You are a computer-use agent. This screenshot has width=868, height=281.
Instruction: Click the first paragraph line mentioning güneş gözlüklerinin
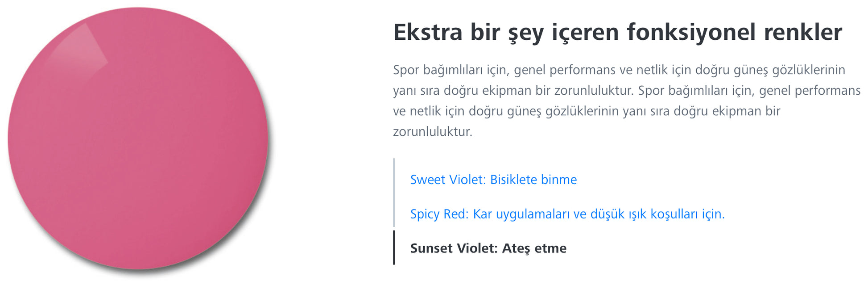coord(619,70)
